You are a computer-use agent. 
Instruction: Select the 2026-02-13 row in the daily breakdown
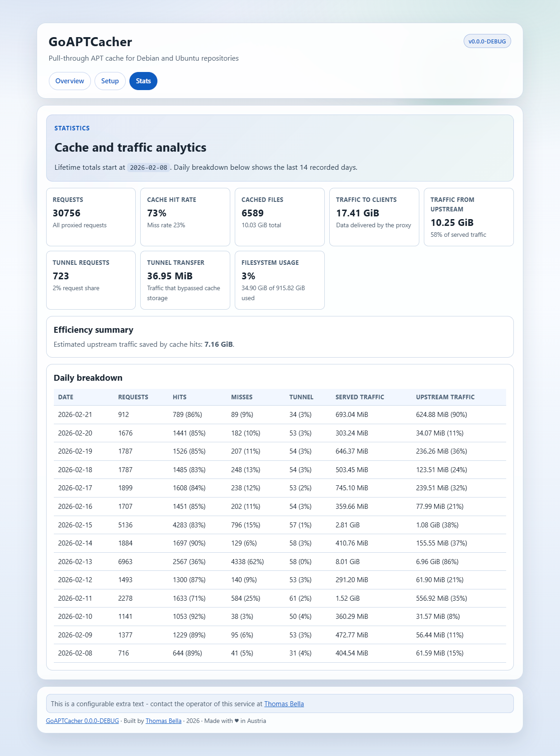point(280,561)
